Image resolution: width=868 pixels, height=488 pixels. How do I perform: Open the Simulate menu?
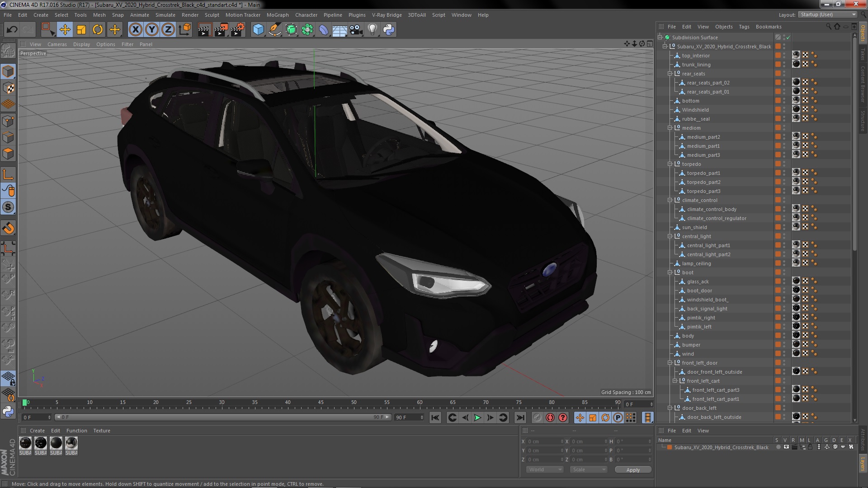(165, 15)
